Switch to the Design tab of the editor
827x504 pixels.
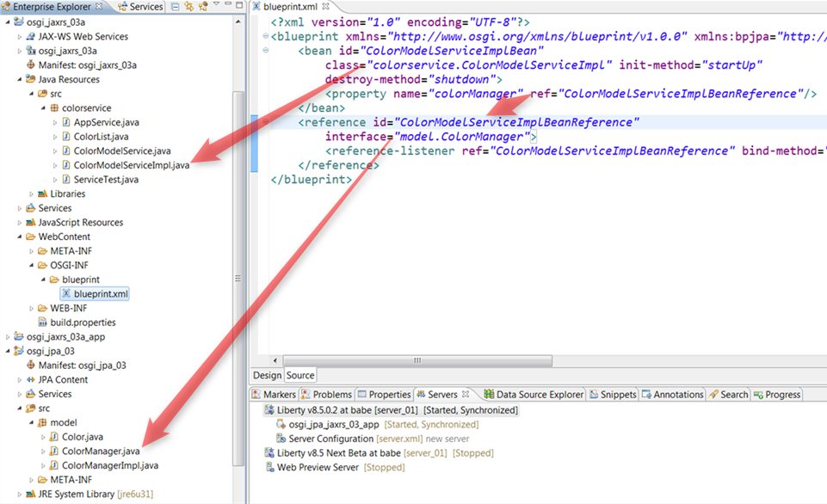267,376
